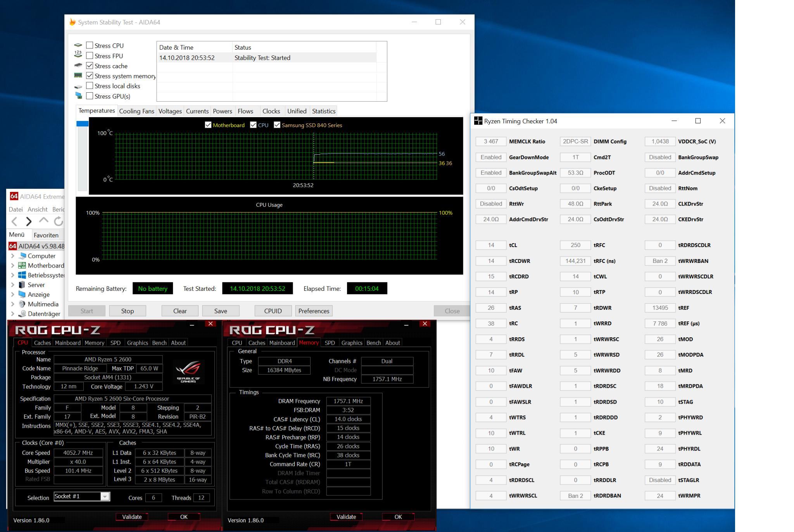The width and height of the screenshot is (794, 532).
Task: Enable the Stress local disks checkbox
Action: pos(90,86)
